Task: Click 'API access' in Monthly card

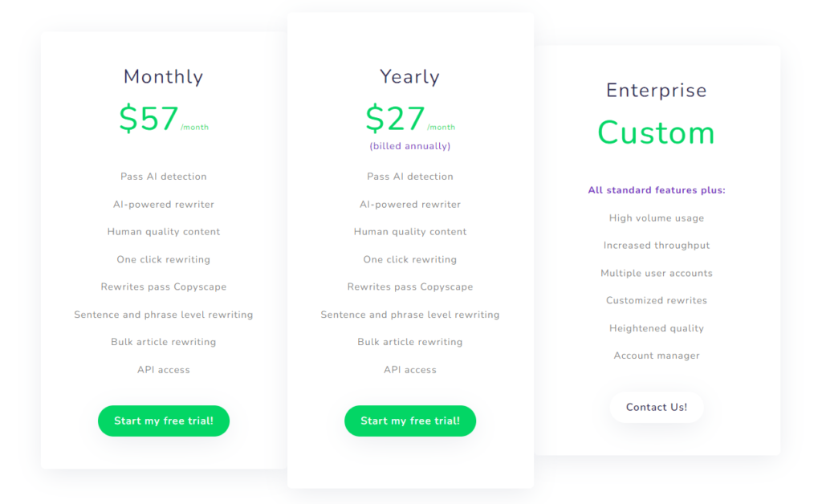Action: 164,370
